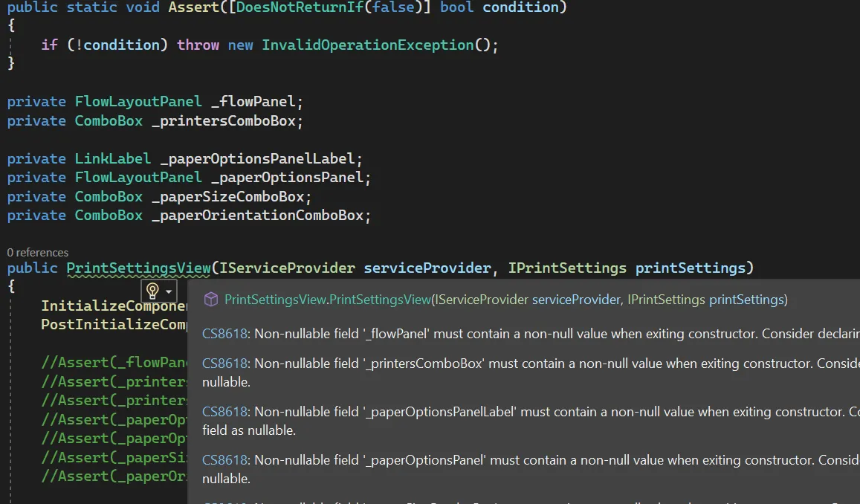Click the printSettings parameter name in constructor
The width and height of the screenshot is (860, 504).
[691, 268]
